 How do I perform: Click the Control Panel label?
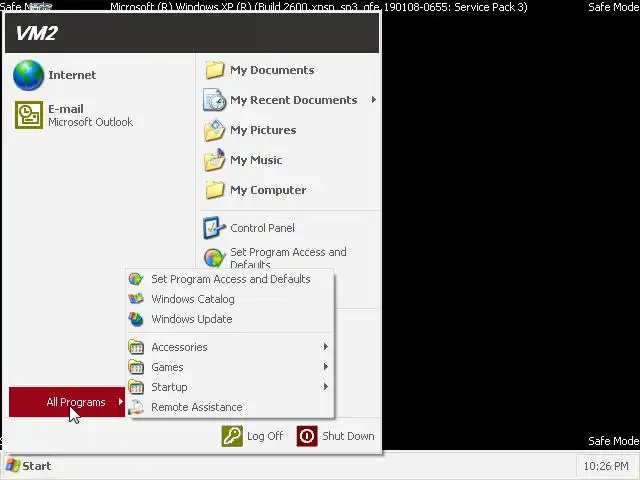pos(262,228)
